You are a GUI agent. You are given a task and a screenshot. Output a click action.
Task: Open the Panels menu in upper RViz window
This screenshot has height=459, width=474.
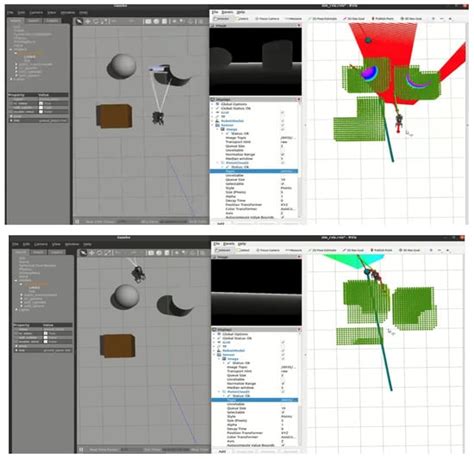click(228, 12)
